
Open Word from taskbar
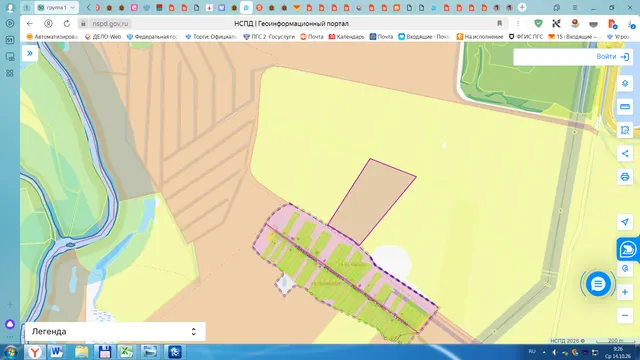coord(56,352)
